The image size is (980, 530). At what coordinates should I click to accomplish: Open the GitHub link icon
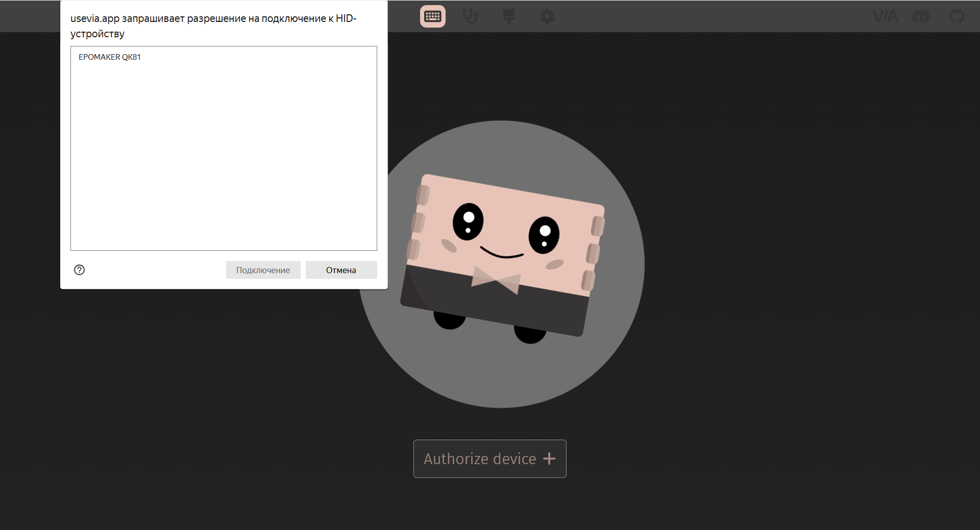957,16
